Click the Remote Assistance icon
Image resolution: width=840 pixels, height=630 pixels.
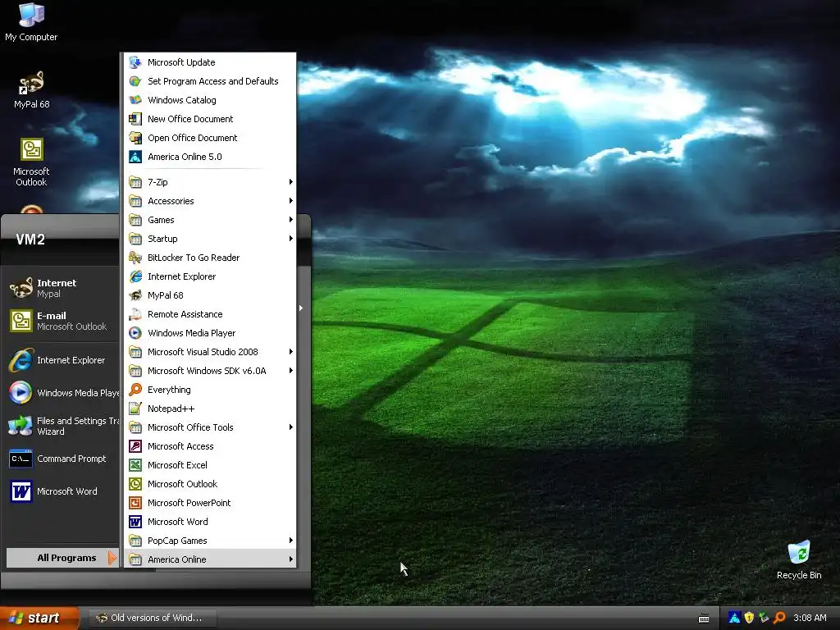[x=135, y=314]
